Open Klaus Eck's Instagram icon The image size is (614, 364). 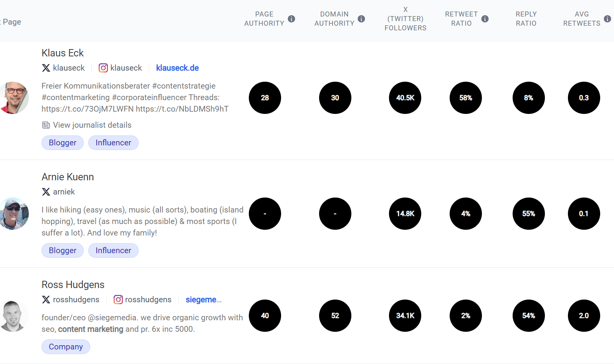[x=103, y=68]
